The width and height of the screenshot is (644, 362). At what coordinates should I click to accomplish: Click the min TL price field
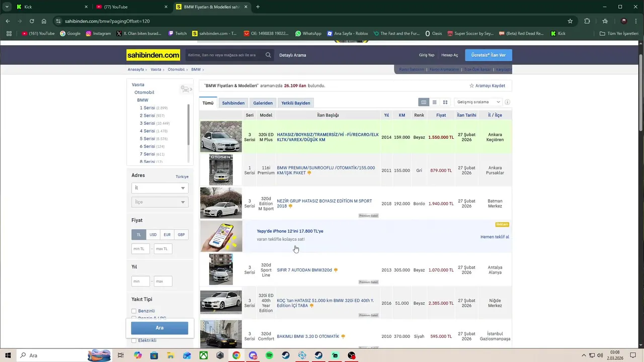(x=141, y=249)
